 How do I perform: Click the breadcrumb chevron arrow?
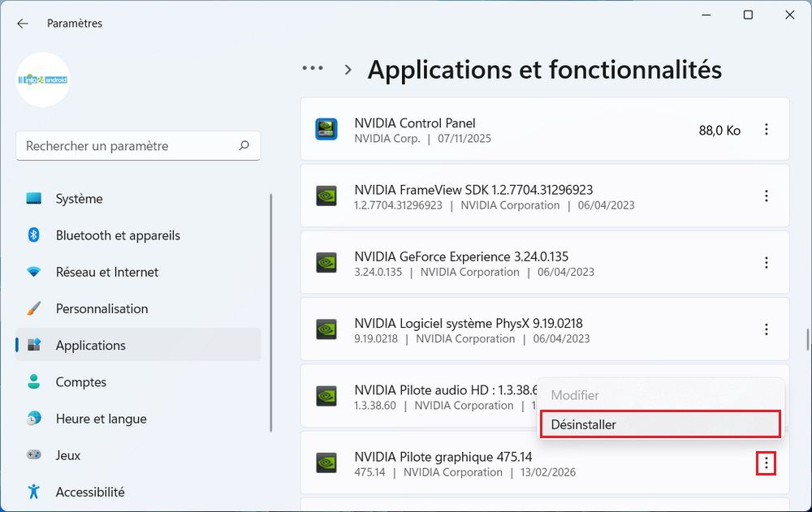click(348, 70)
